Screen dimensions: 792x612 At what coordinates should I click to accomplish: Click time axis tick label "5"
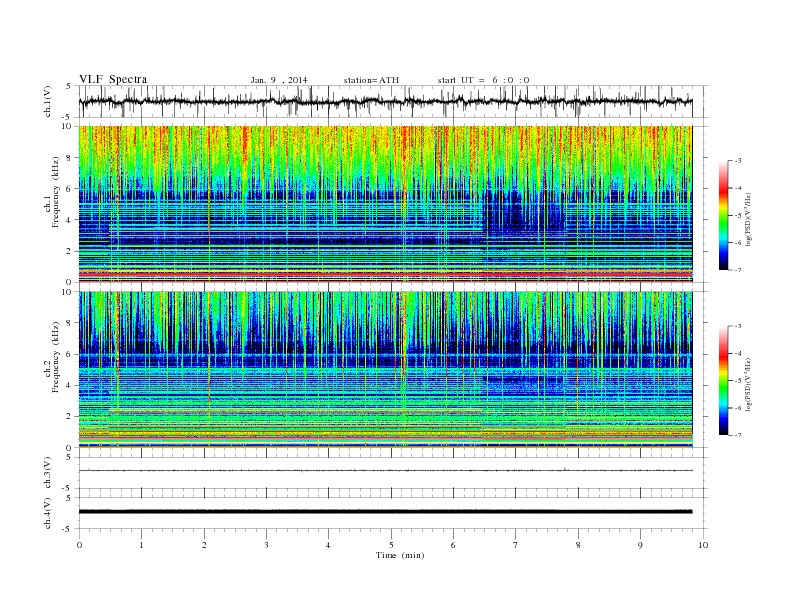(x=391, y=545)
